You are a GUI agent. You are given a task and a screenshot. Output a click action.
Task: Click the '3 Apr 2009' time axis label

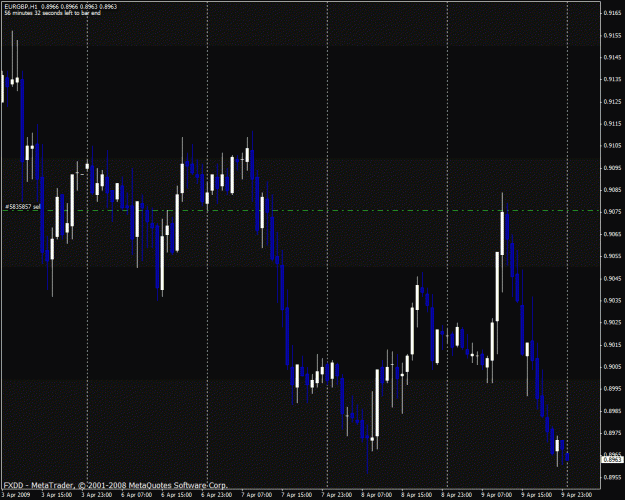tap(15, 495)
